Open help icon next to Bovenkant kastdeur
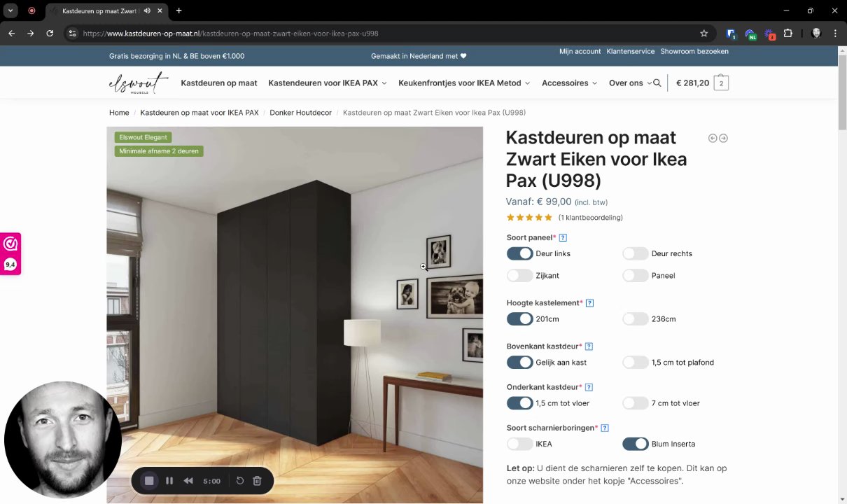The height and width of the screenshot is (504, 847). (x=589, y=346)
